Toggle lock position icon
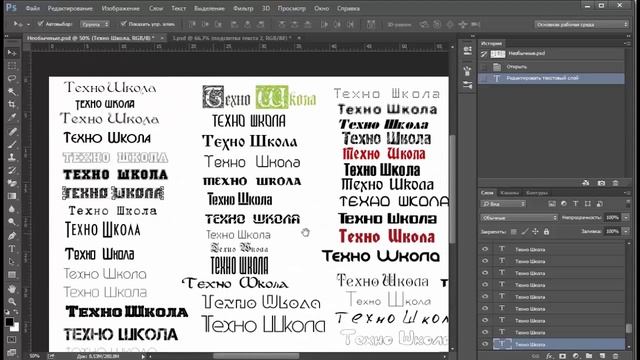Image resolution: width=640 pixels, height=360 pixels. click(x=535, y=232)
